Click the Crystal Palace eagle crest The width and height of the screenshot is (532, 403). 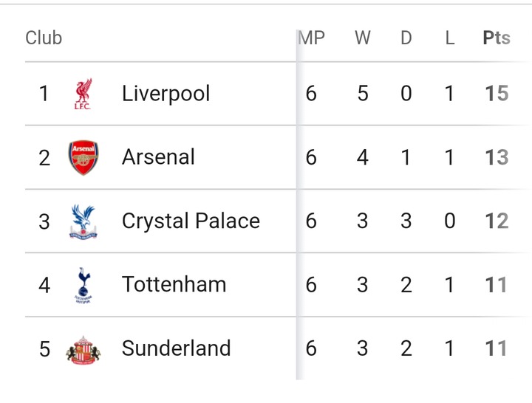coord(83,221)
